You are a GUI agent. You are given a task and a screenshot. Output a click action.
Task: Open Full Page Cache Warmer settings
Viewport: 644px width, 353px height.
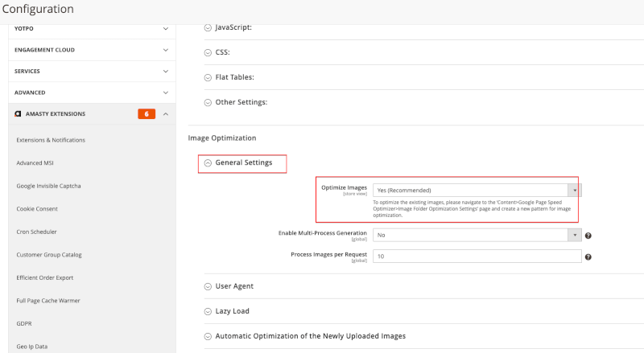(x=48, y=301)
